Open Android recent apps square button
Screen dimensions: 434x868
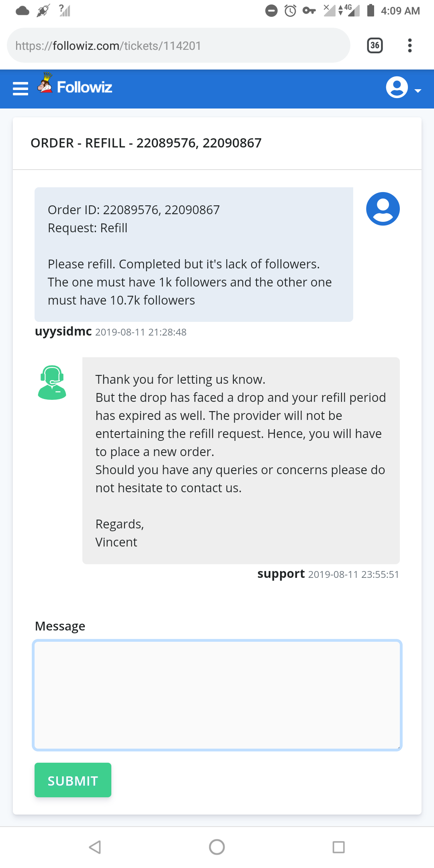[x=339, y=847]
